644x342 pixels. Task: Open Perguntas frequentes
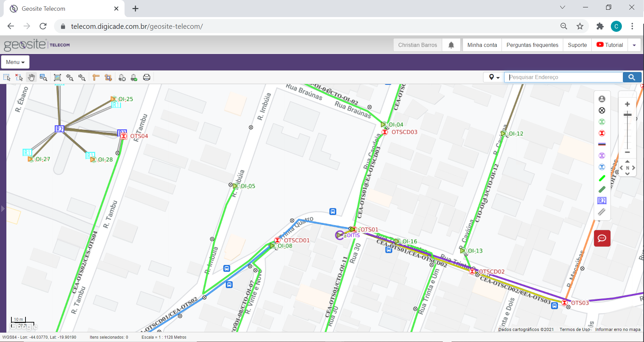(x=532, y=45)
